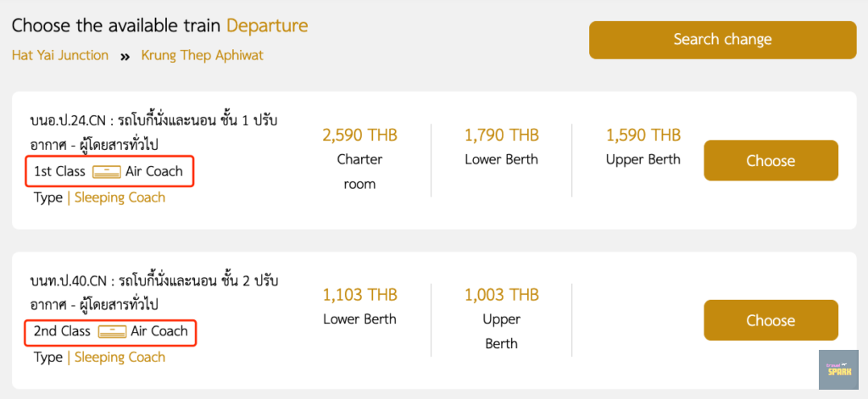
Task: Select Hat Yai Junction origin link
Action: click(x=60, y=55)
